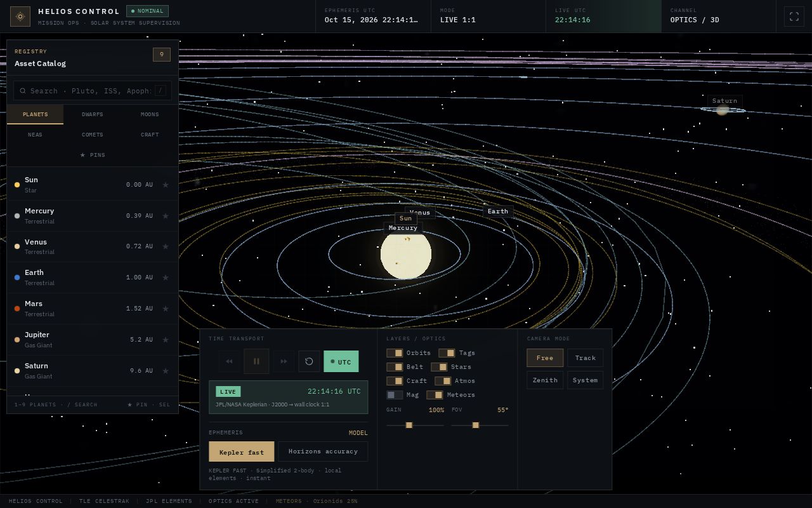Toggle the Meteors layer switch
812x508 pixels.
tap(435, 395)
